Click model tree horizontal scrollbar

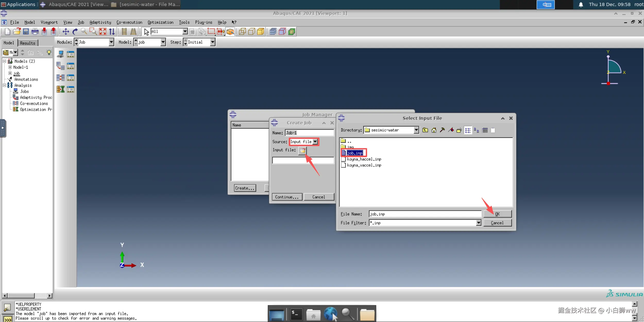coord(21,295)
